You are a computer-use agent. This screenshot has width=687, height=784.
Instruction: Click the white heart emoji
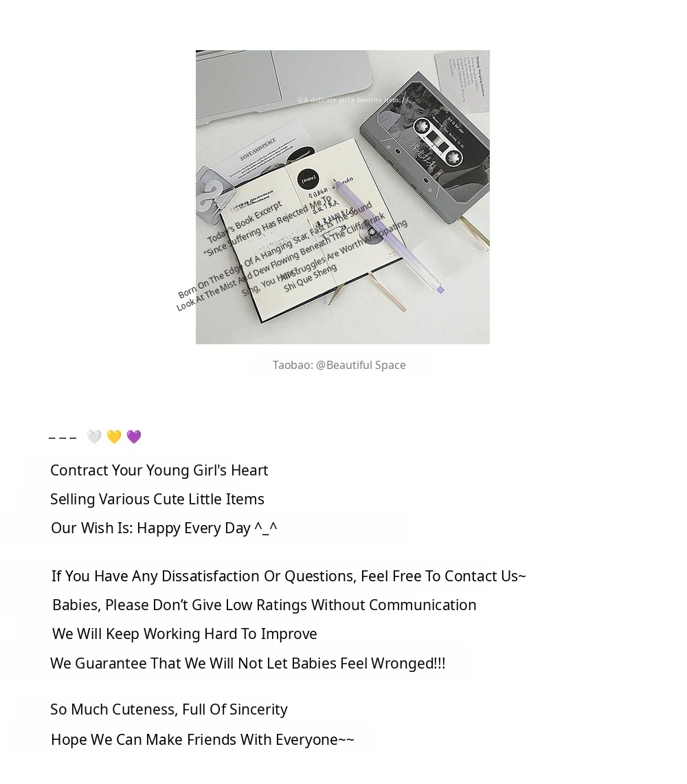pyautogui.click(x=94, y=437)
